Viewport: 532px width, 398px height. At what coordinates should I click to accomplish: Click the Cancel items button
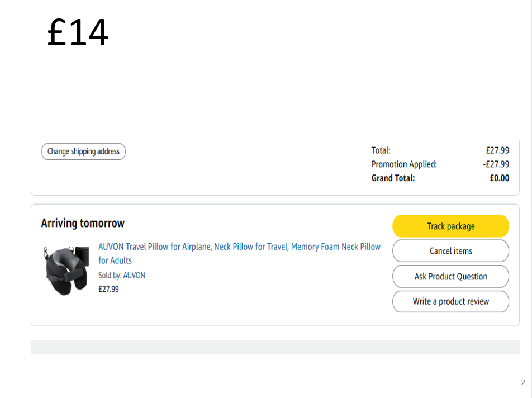pyautogui.click(x=450, y=251)
